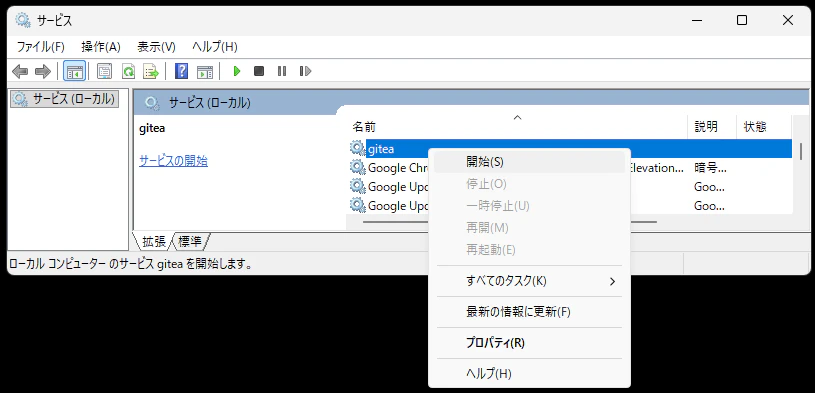Switch to the 標準 tab

coord(190,241)
